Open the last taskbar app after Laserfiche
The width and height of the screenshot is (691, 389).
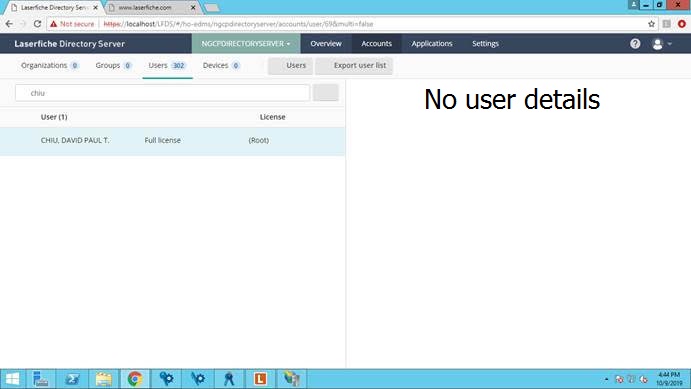[292, 379]
